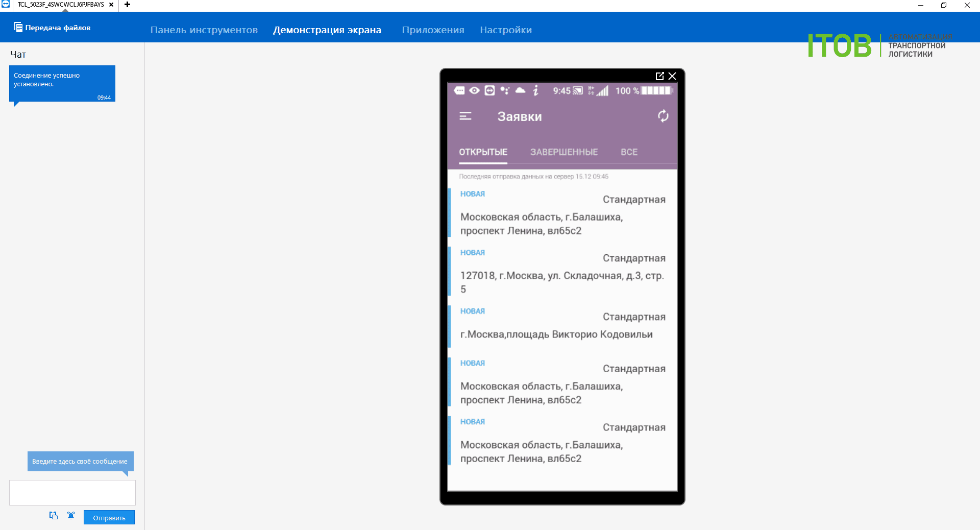Screen dimensions: 980x530
Task: Open the Приложения tab
Action: [433, 30]
